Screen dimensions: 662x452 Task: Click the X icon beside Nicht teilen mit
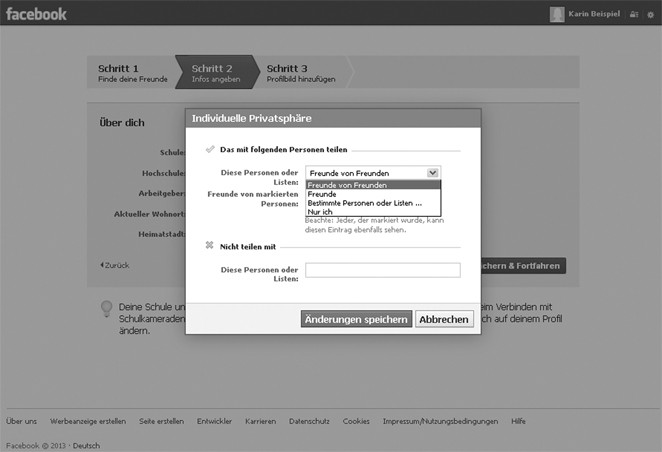click(x=209, y=245)
